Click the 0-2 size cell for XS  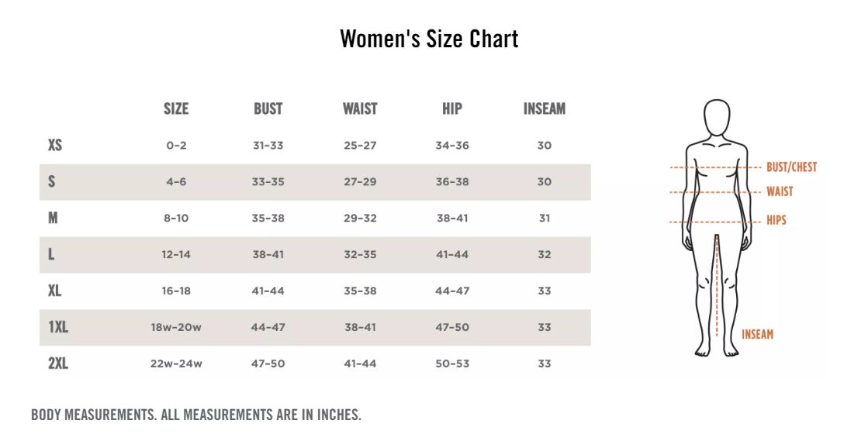(176, 146)
